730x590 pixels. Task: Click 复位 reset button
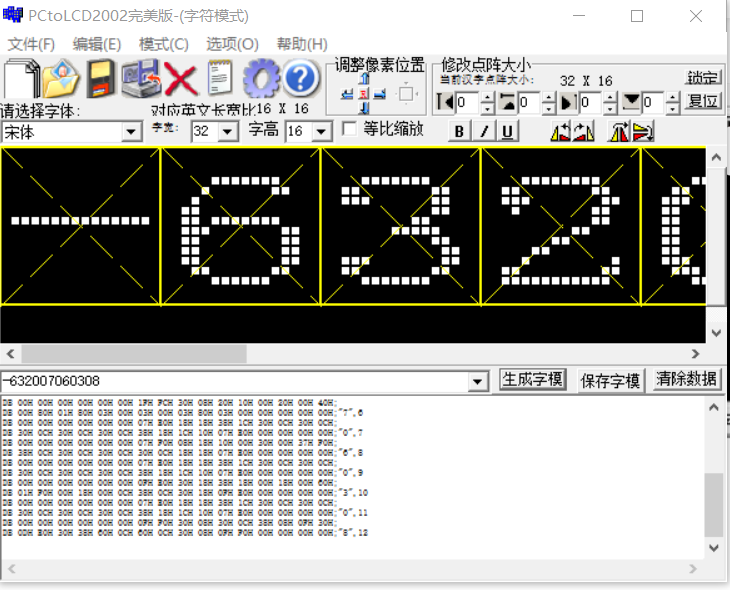pos(703,101)
